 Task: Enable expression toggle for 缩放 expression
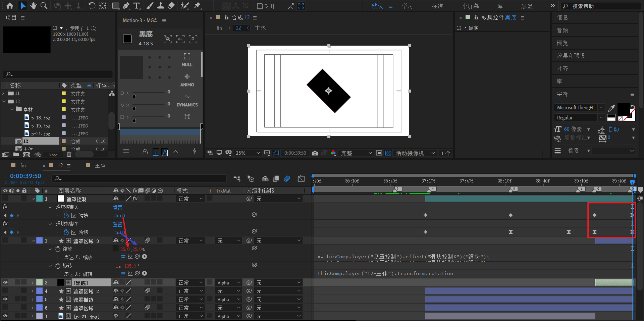123,257
